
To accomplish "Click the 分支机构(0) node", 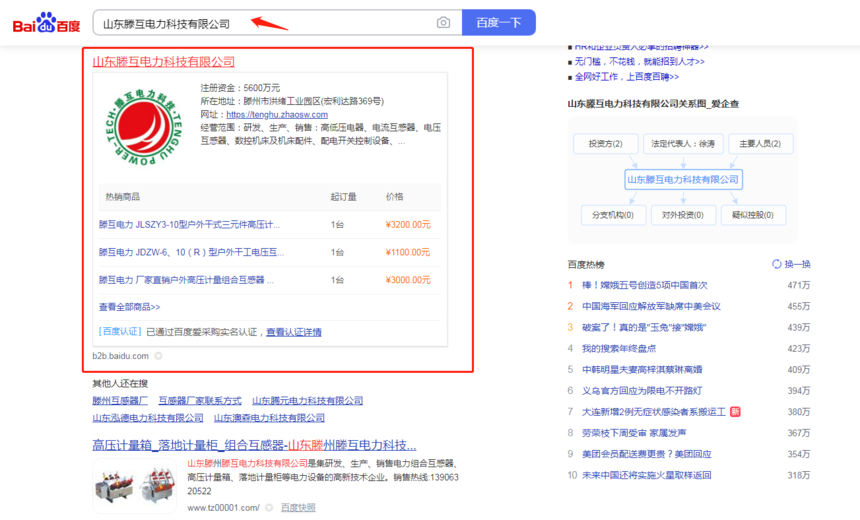I will coord(613,215).
